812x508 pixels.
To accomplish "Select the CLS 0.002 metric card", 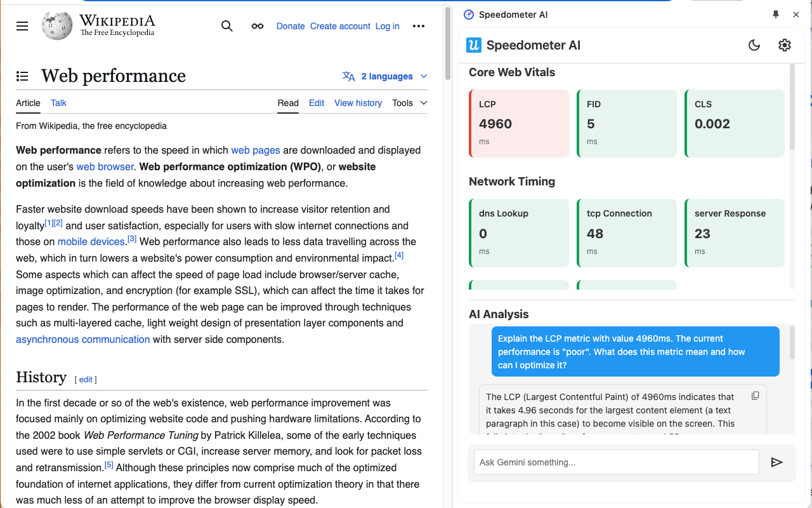I will click(x=735, y=123).
